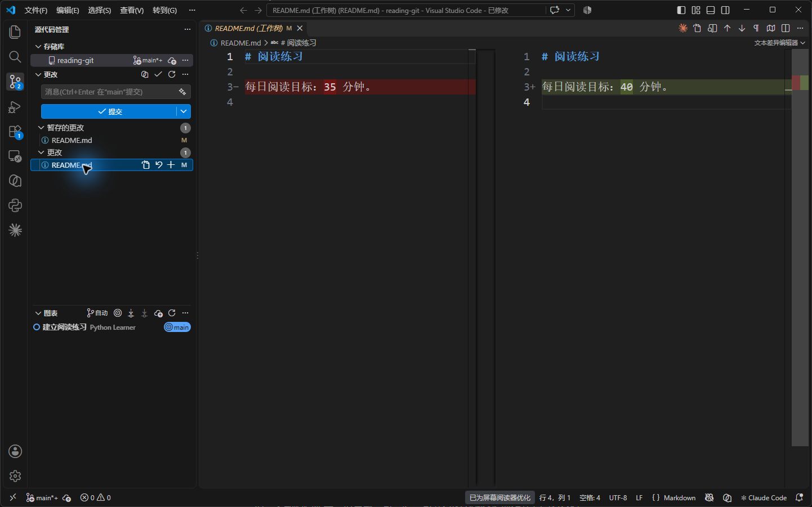Toggle the primary side bar layout icon
The width and height of the screenshot is (812, 507).
[681, 10]
